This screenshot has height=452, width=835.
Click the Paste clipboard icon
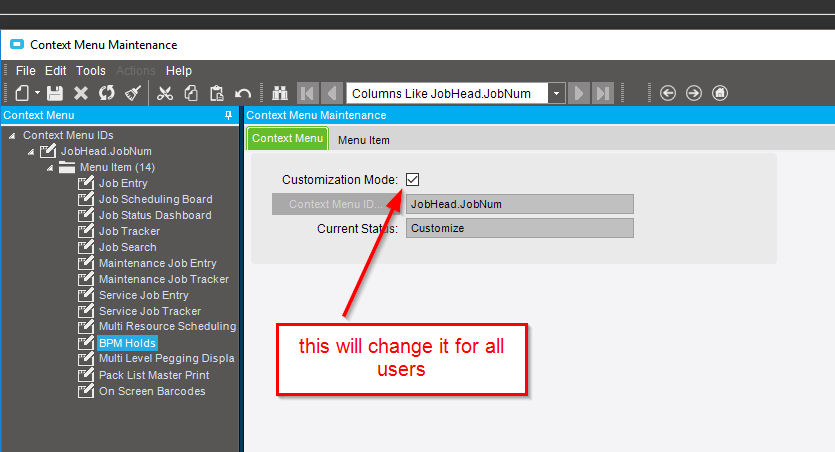point(217,93)
